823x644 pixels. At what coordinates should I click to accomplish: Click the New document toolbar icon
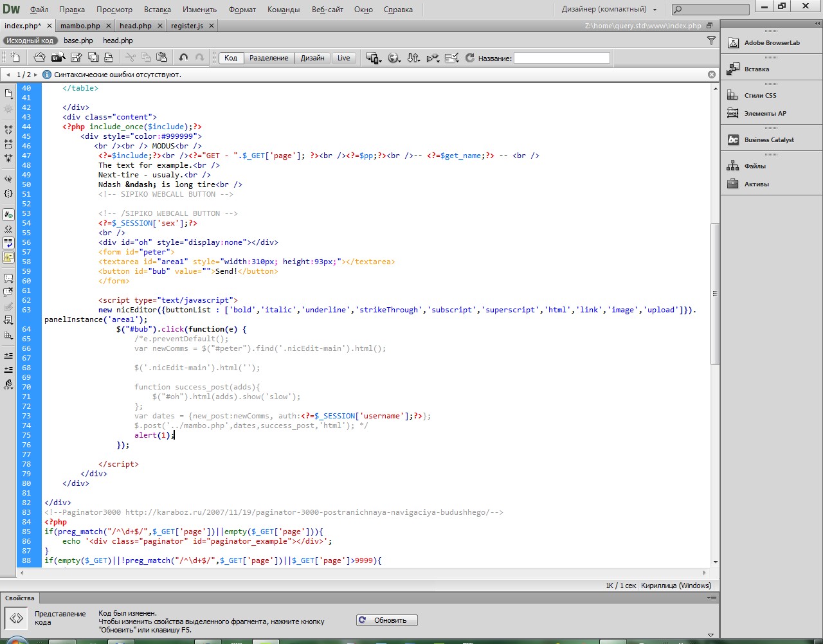click(x=15, y=57)
